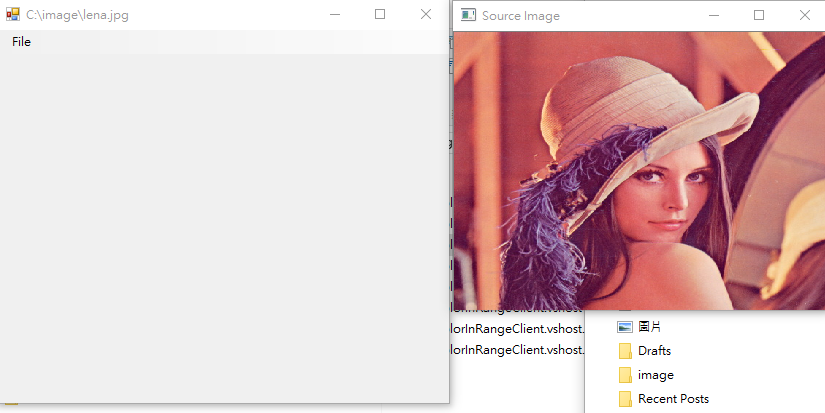
Task: Click the Source Image window icon
Action: pyautogui.click(x=468, y=15)
